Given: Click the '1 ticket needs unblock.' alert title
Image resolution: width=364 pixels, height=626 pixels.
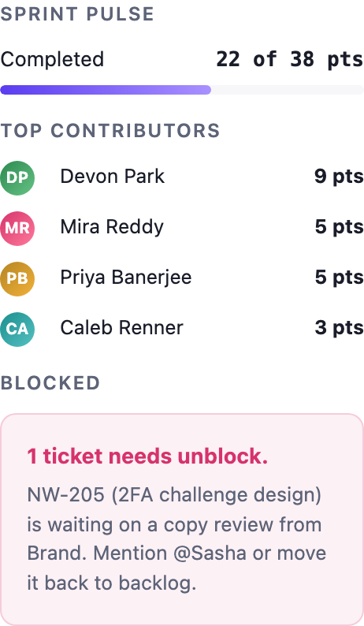Looking at the screenshot, I should (x=147, y=456).
